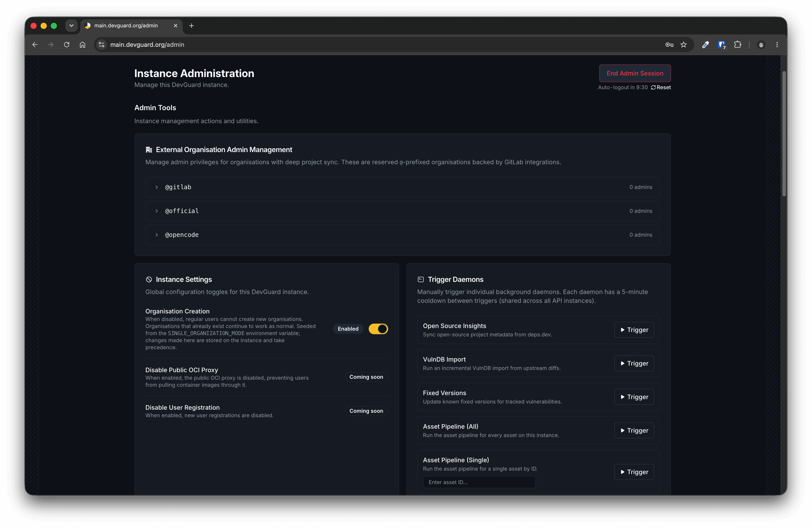Reload the page

click(x=67, y=45)
